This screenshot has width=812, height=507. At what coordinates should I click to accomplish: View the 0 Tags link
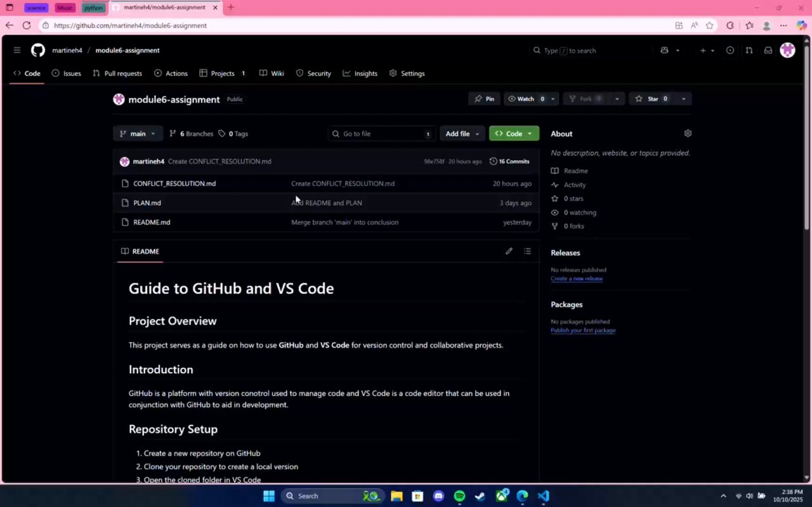tap(233, 134)
